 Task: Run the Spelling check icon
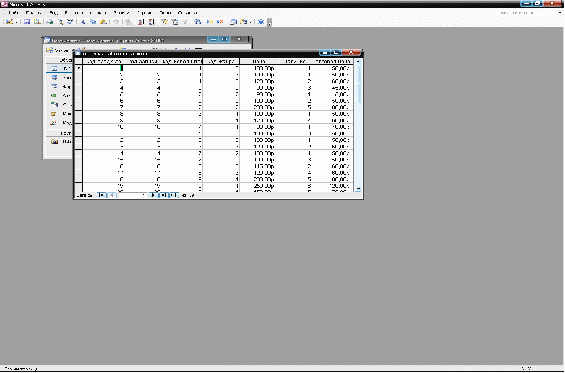tap(70, 22)
